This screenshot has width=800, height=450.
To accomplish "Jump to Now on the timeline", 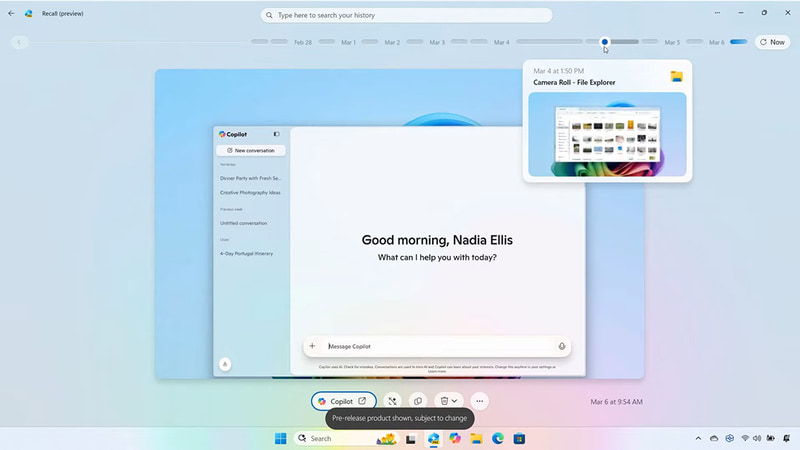I will tap(772, 42).
